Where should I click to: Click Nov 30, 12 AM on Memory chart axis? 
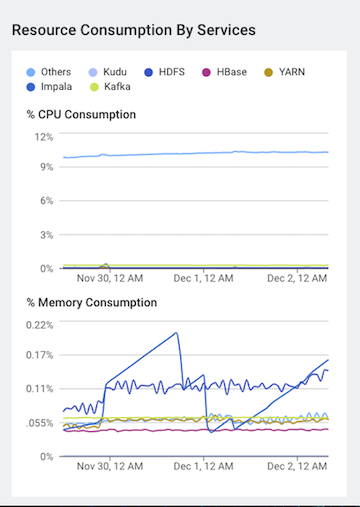pos(110,466)
